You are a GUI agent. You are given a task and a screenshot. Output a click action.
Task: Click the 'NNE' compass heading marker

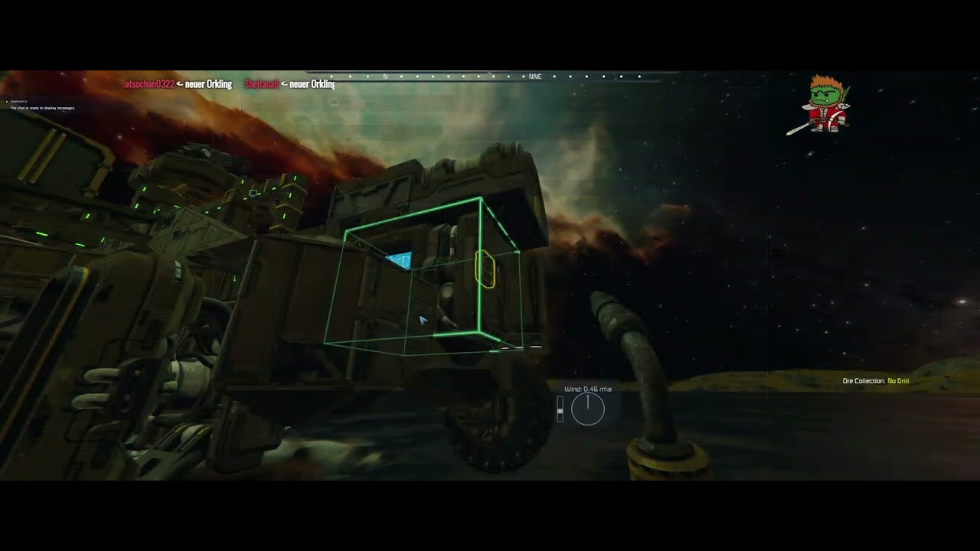tap(534, 77)
